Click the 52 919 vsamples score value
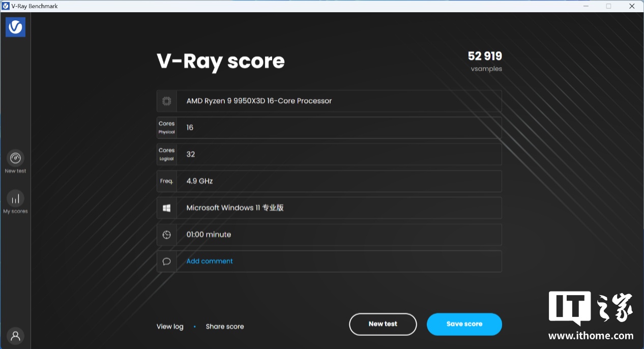 coord(484,56)
